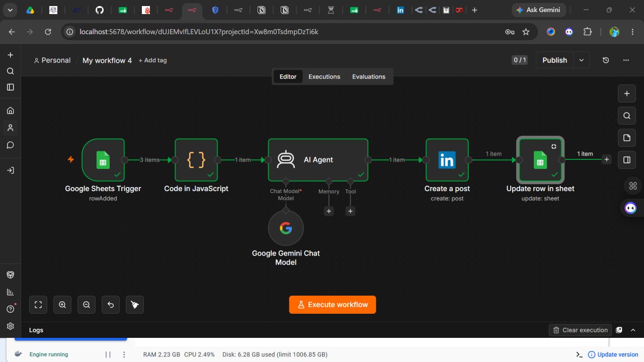Switch to the Editor tab
The height and width of the screenshot is (362, 644).
tap(288, 76)
